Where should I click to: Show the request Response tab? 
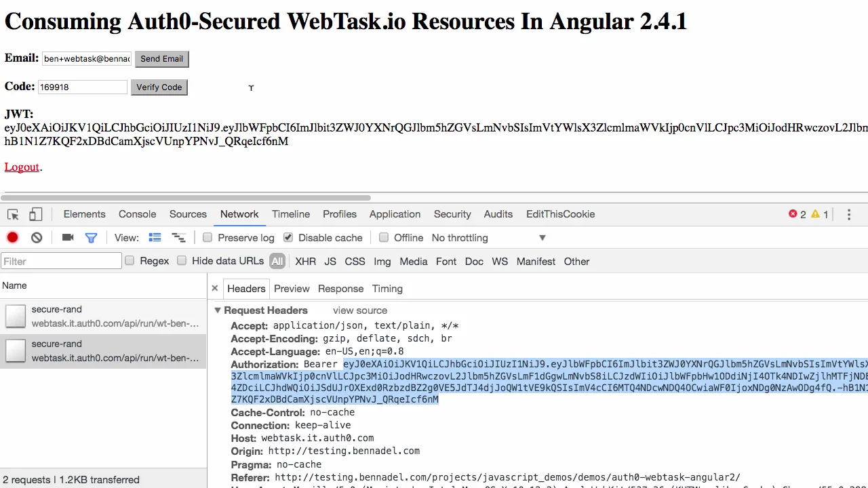[x=340, y=288]
